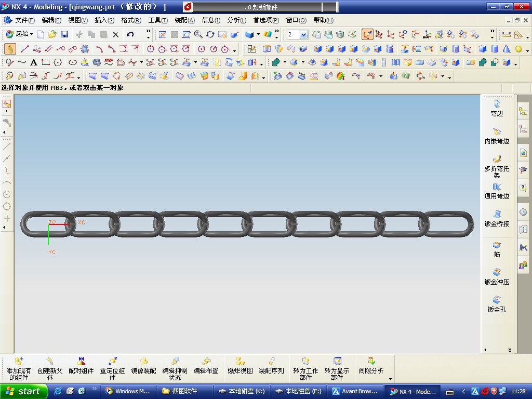Open the 钣金桥接 sheet metal bridge tool
This screenshot has height=399, width=532.
[x=497, y=219]
